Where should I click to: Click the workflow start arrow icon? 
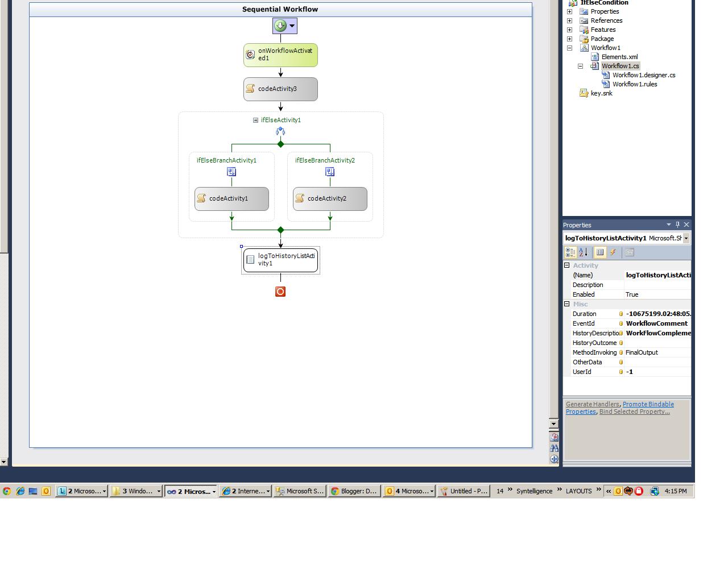click(280, 26)
